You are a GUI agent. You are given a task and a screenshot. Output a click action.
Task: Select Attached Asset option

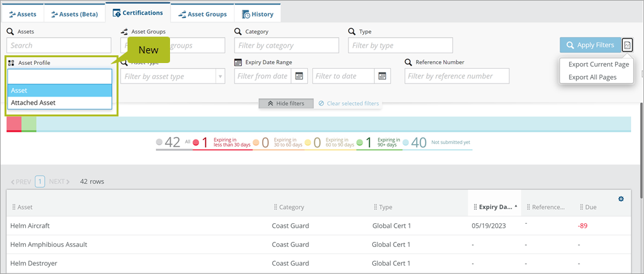point(59,102)
